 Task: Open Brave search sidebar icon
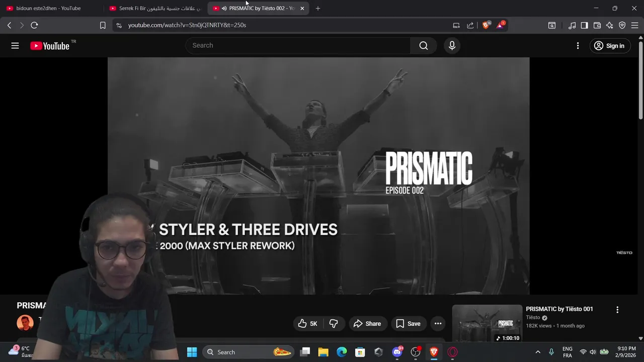click(x=552, y=25)
